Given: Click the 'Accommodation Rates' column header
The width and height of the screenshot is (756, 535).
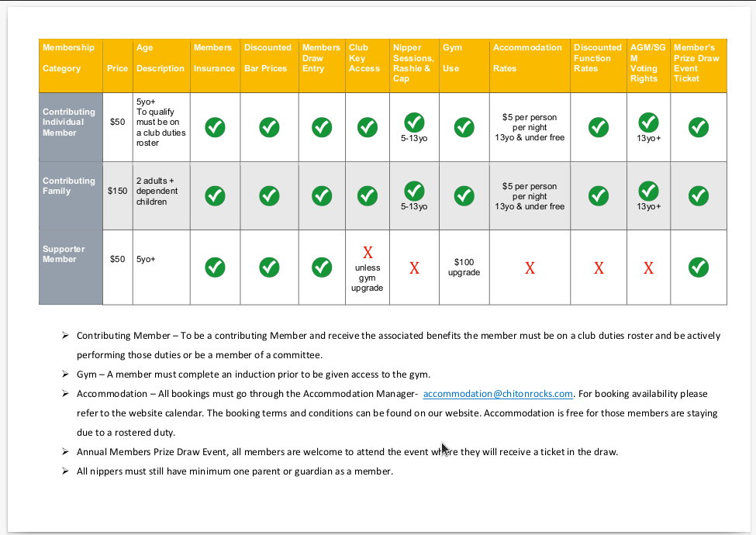Looking at the screenshot, I should point(530,66).
